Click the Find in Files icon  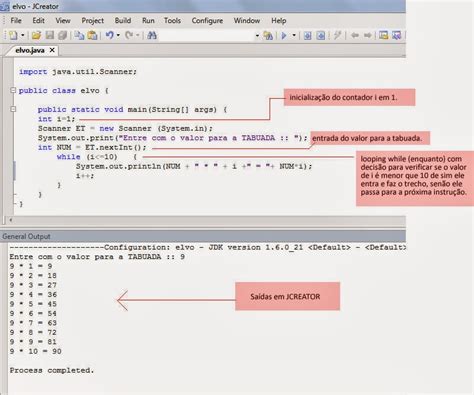point(268,35)
